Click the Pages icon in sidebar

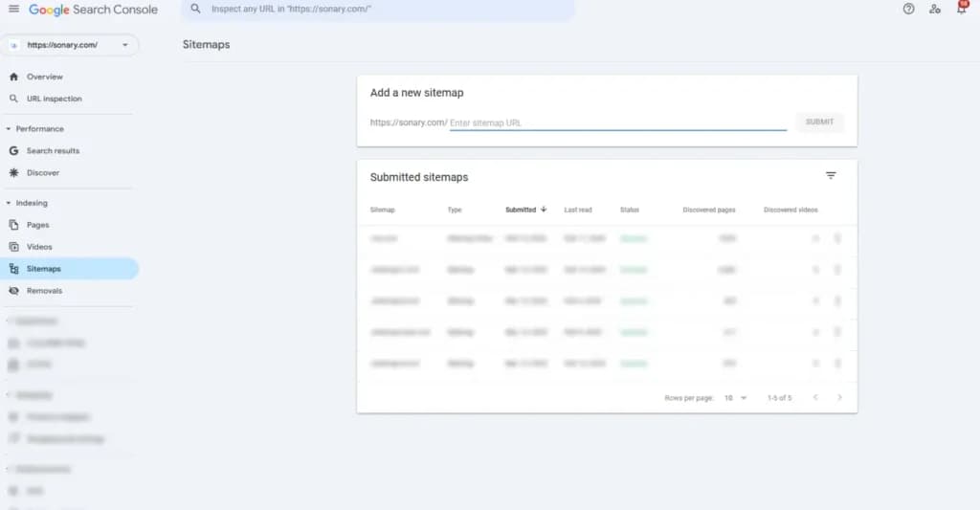[13, 224]
